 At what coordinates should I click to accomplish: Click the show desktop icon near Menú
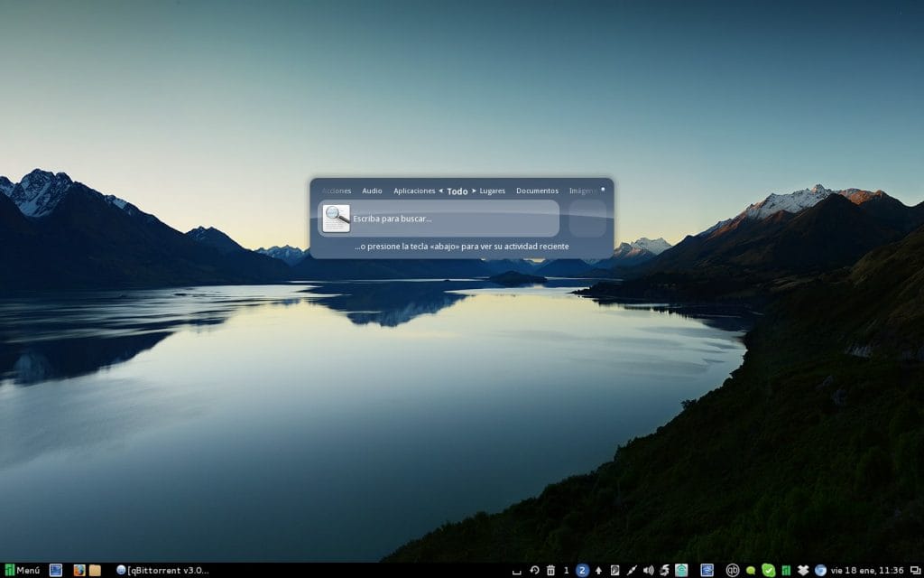55,571
